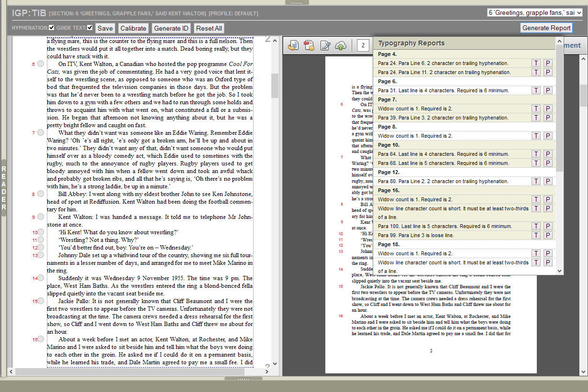This screenshot has width=588, height=392.
Task: Click the vertical READER side tab
Action: 4,188
